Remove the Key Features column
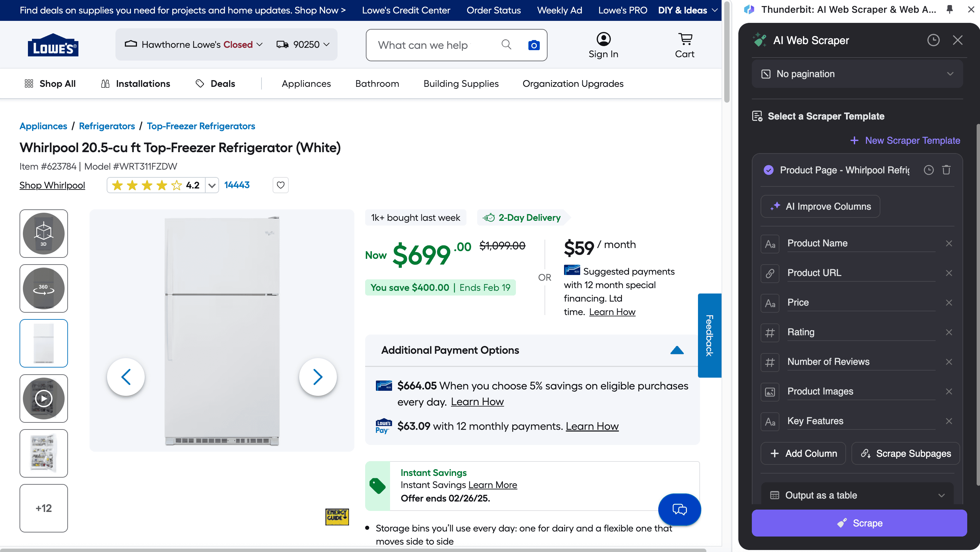980x552 pixels. (x=949, y=421)
